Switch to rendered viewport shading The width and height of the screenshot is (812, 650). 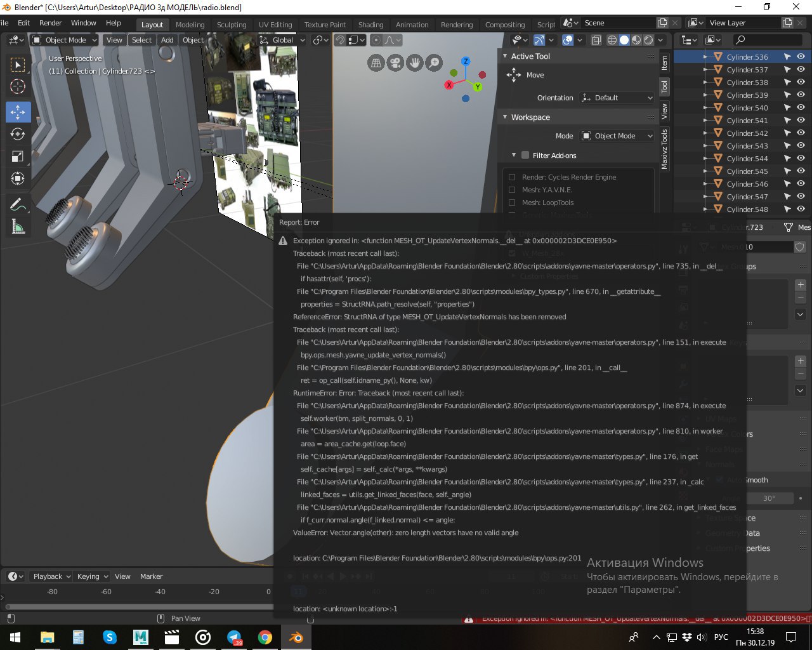pyautogui.click(x=648, y=40)
